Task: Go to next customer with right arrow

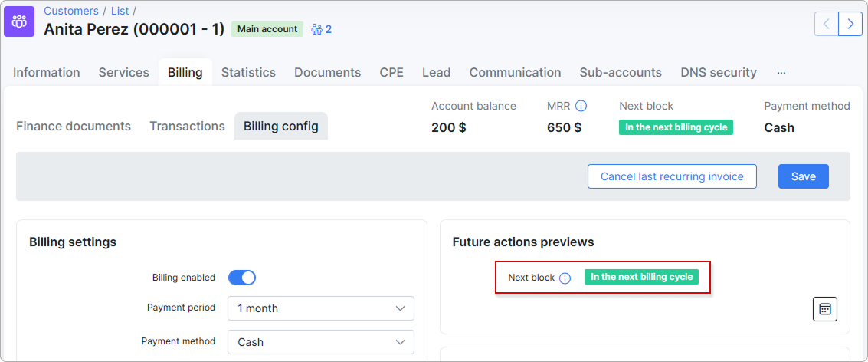Action: (850, 24)
